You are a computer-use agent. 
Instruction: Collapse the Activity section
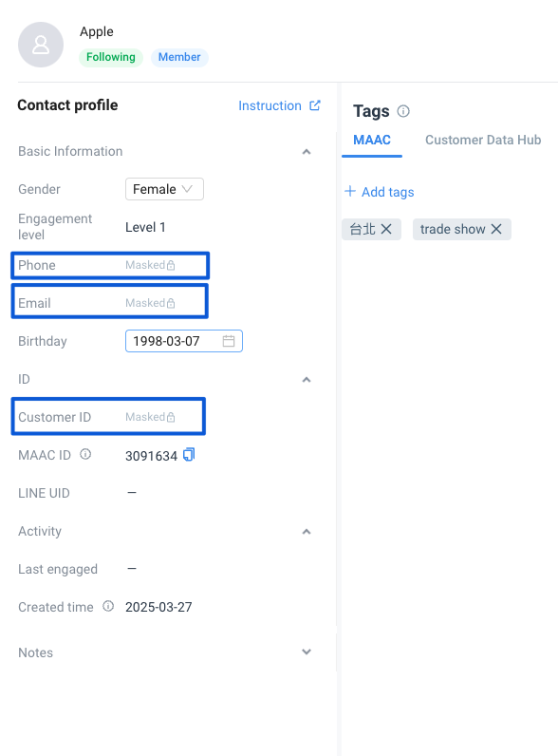point(306,532)
